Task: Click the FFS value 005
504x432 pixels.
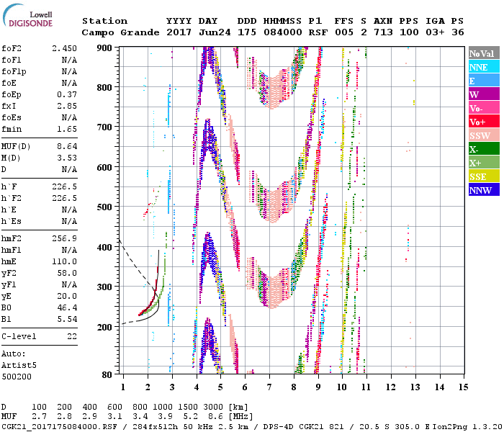Action: (x=344, y=32)
